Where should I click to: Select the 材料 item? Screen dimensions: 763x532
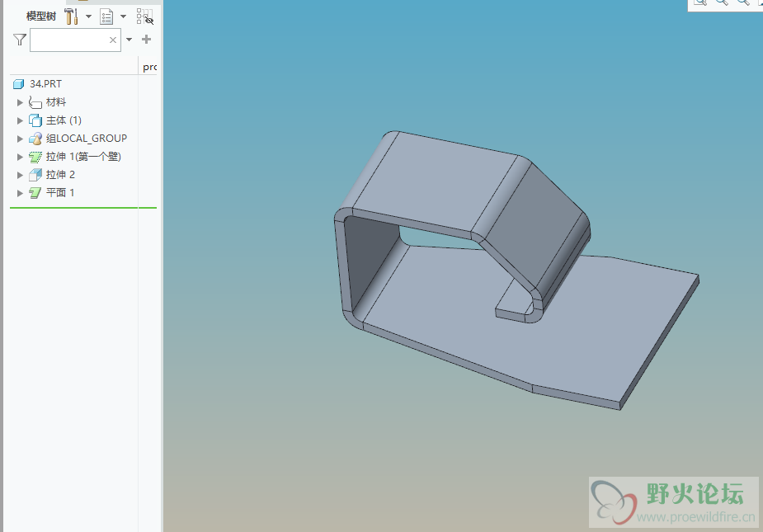pyautogui.click(x=56, y=102)
